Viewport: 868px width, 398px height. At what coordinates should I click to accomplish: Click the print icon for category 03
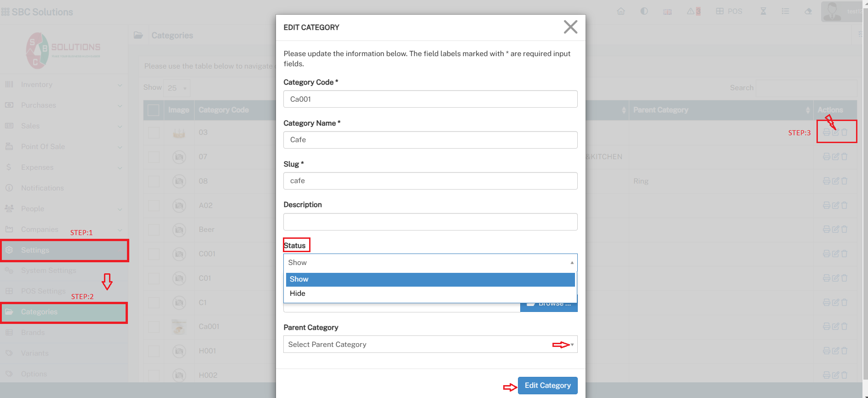[x=826, y=133]
